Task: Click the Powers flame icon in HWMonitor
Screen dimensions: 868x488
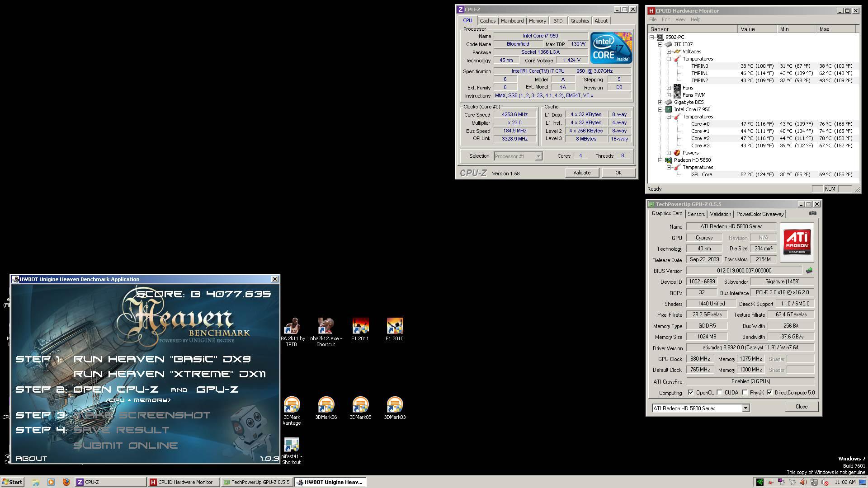Action: 677,153
